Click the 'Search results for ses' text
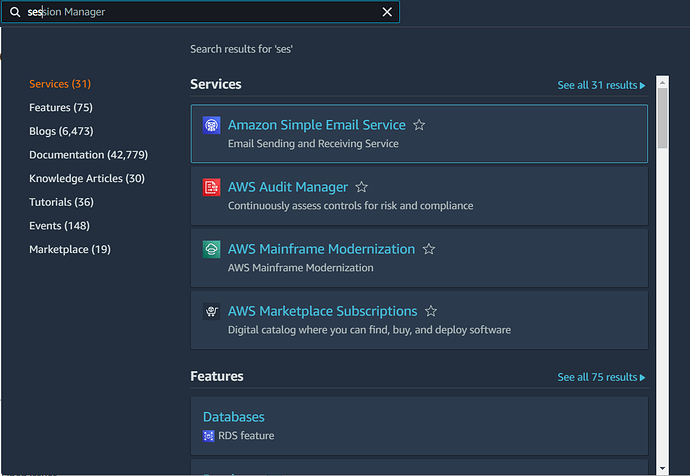Screen dimensions: 690x476 (241, 49)
